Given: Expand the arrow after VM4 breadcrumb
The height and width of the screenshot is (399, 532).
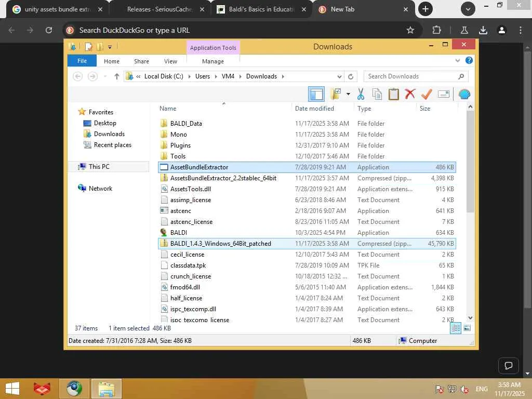Looking at the screenshot, I should pyautogui.click(x=240, y=76).
